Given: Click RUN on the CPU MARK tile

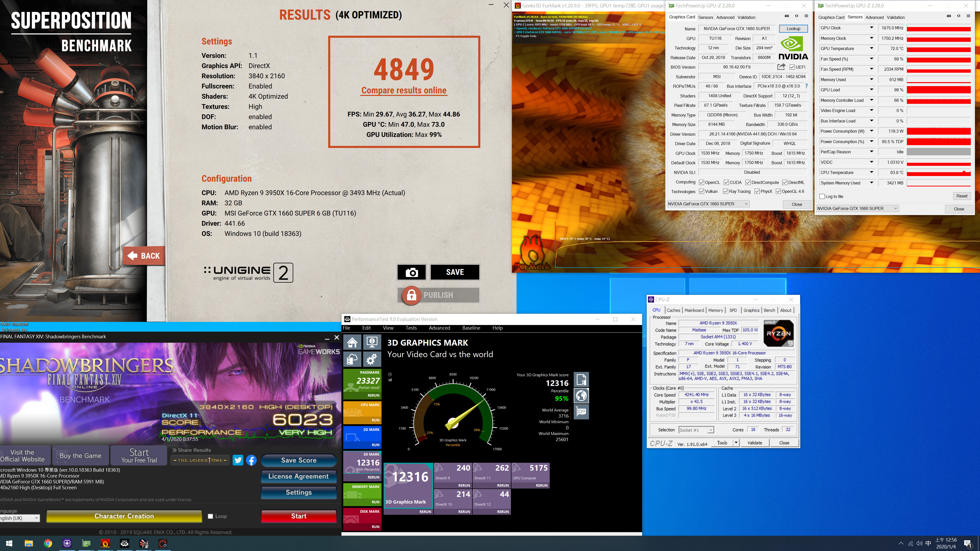Looking at the screenshot, I should pyautogui.click(x=375, y=420).
